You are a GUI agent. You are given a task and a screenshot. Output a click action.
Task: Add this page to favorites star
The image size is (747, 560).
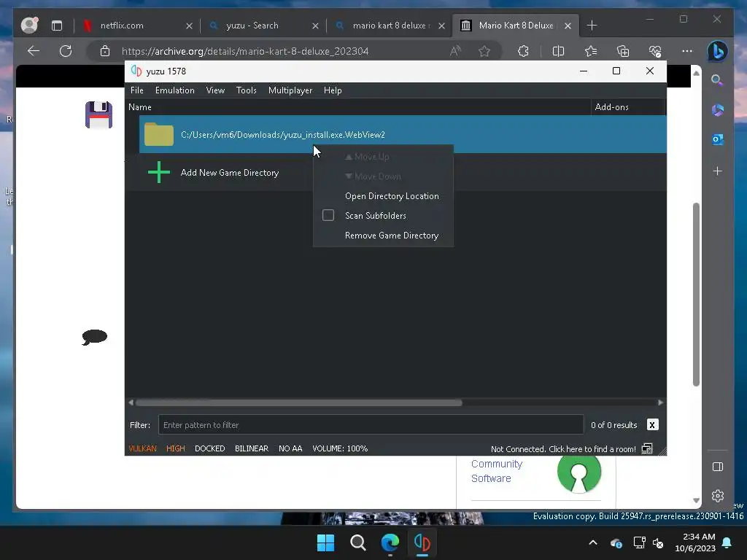tap(484, 51)
